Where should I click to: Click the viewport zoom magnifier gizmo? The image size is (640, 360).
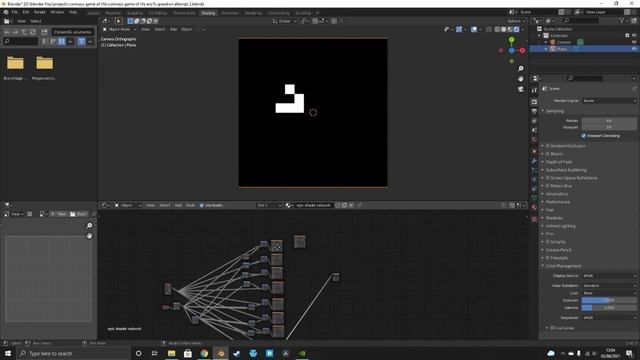click(x=520, y=69)
